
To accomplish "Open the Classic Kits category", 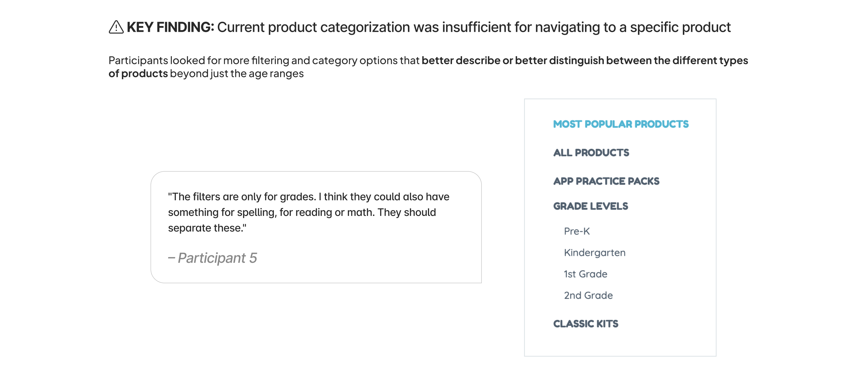I will point(586,324).
